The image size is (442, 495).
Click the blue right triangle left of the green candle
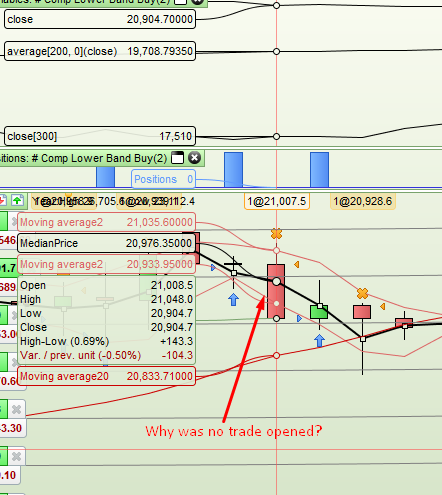(x=299, y=319)
